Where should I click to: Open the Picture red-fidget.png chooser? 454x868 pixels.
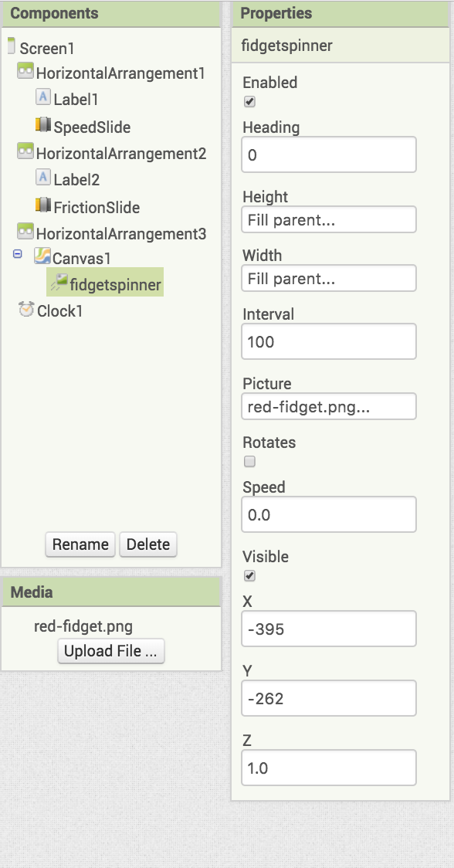point(329,407)
